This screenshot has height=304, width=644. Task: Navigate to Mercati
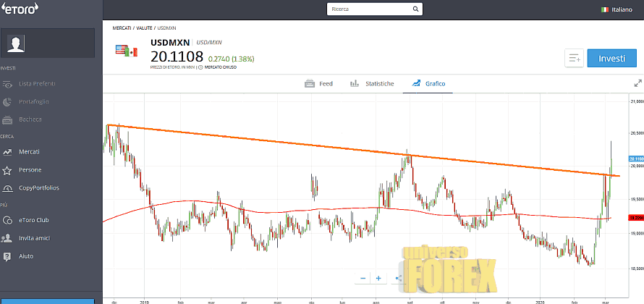tap(29, 152)
